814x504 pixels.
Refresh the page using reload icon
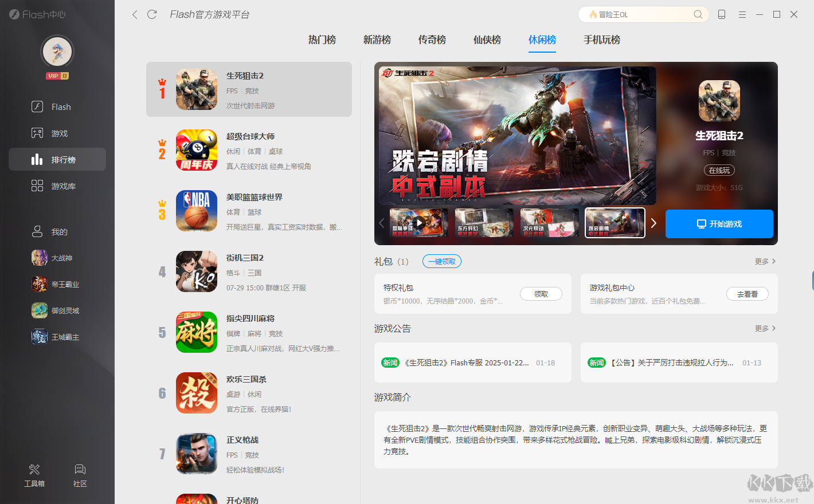(152, 14)
